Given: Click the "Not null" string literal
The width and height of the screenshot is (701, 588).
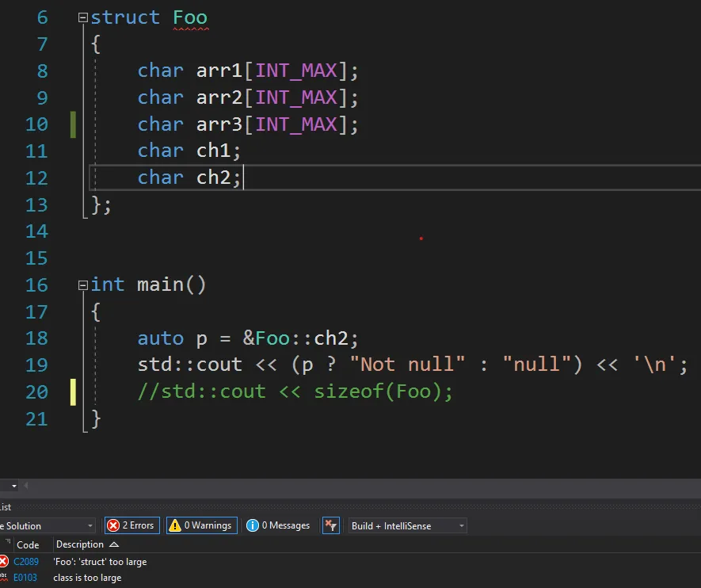Looking at the screenshot, I should point(407,365).
